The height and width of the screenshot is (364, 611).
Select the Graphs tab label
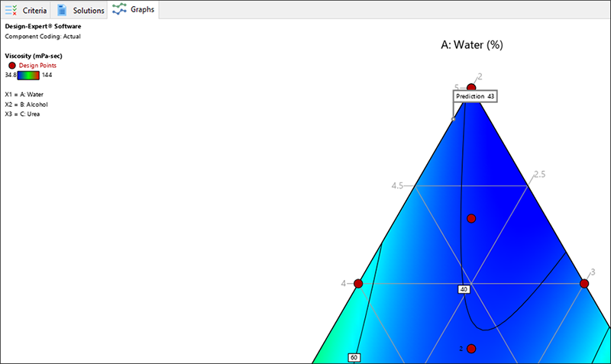coord(142,10)
